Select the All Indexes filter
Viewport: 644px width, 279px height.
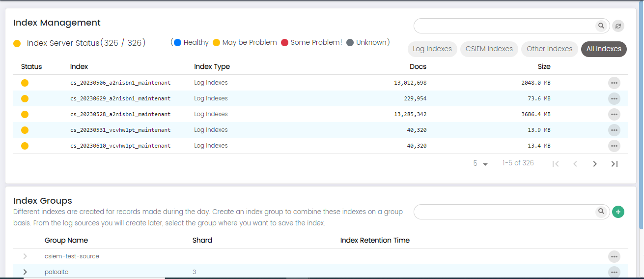click(x=604, y=49)
